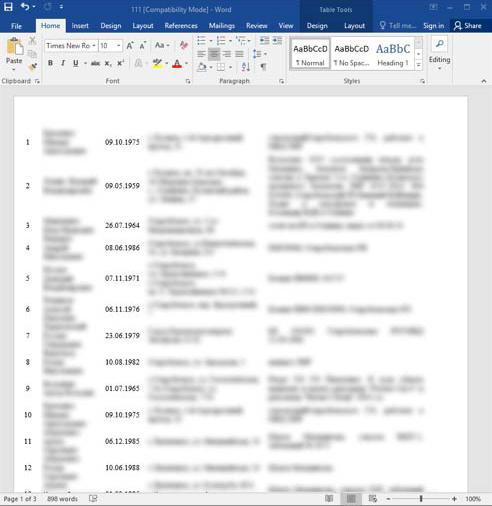Click the Tell me search field
This screenshot has height=506, width=492.
click(398, 26)
